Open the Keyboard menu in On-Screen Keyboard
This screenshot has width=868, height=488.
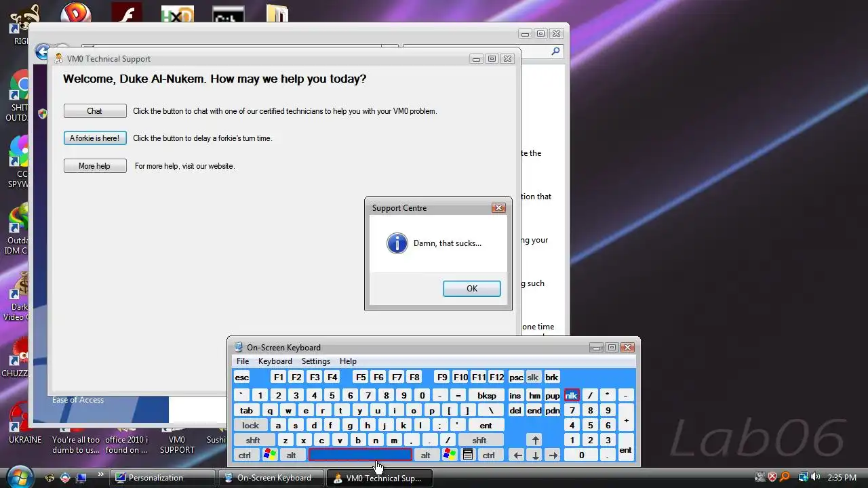pyautogui.click(x=275, y=361)
